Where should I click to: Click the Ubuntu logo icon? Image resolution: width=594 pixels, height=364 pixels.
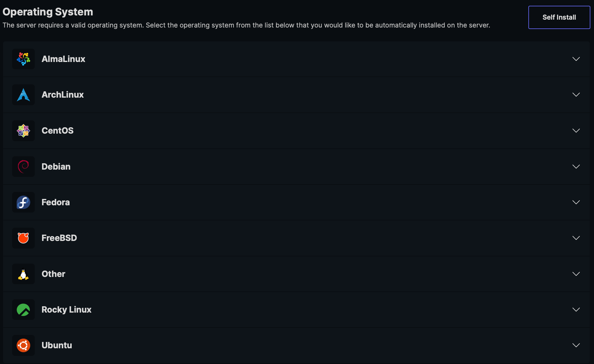23,345
